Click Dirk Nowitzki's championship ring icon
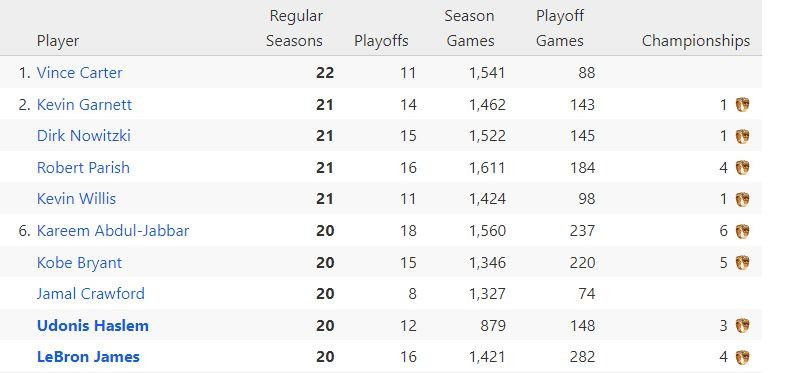The height and width of the screenshot is (373, 799). pos(742,136)
